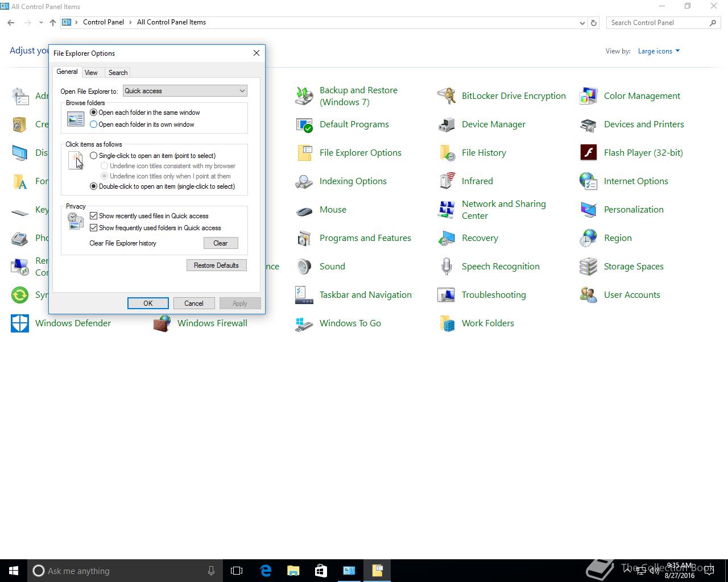Click the Programs and Features icon
Image resolution: width=728 pixels, height=582 pixels.
click(x=304, y=238)
